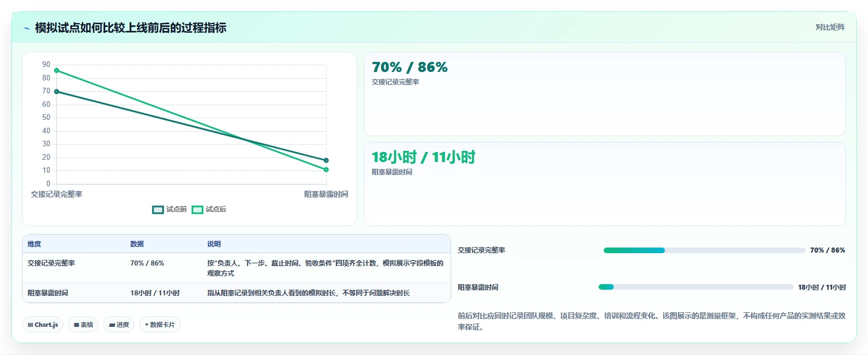Select the 数据卡片 chip
The image size is (868, 355).
click(x=160, y=325)
